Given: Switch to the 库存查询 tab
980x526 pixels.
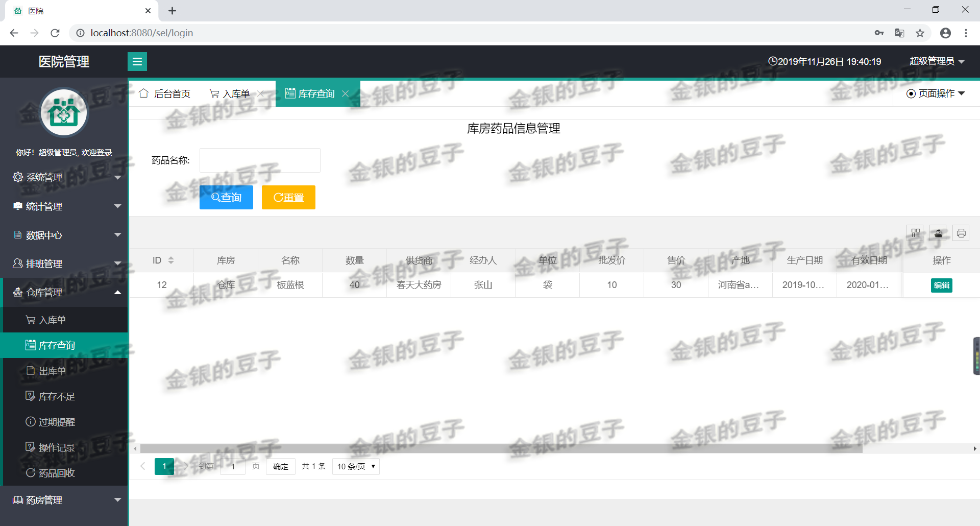Looking at the screenshot, I should pyautogui.click(x=310, y=93).
